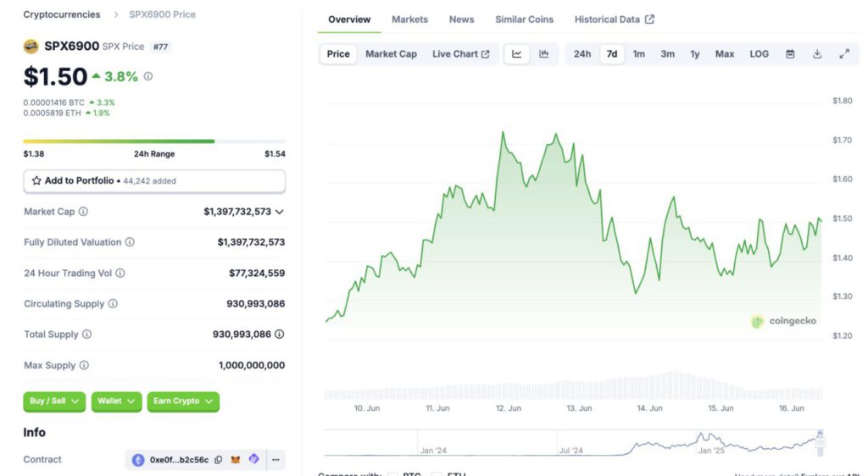Viewport: 868px width, 476px height.
Task: Switch to Overview tab
Action: click(x=349, y=19)
